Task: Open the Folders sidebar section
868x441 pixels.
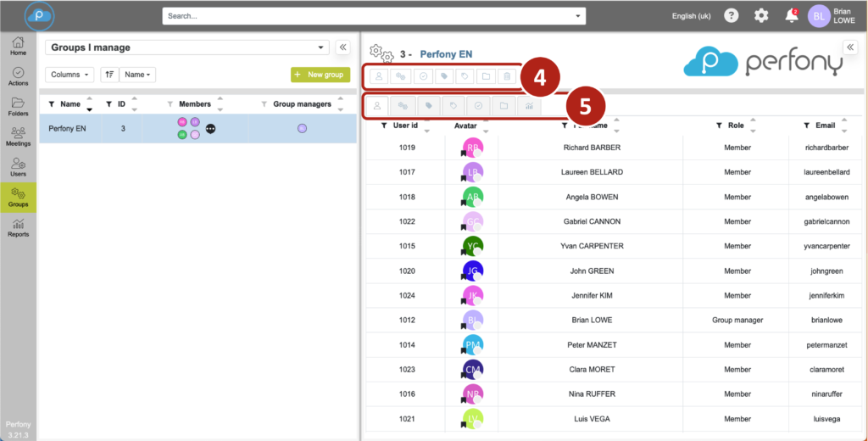Action: click(18, 106)
